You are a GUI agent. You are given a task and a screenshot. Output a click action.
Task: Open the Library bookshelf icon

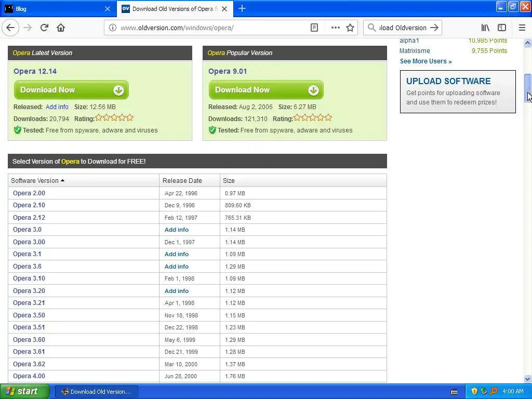pos(485,28)
